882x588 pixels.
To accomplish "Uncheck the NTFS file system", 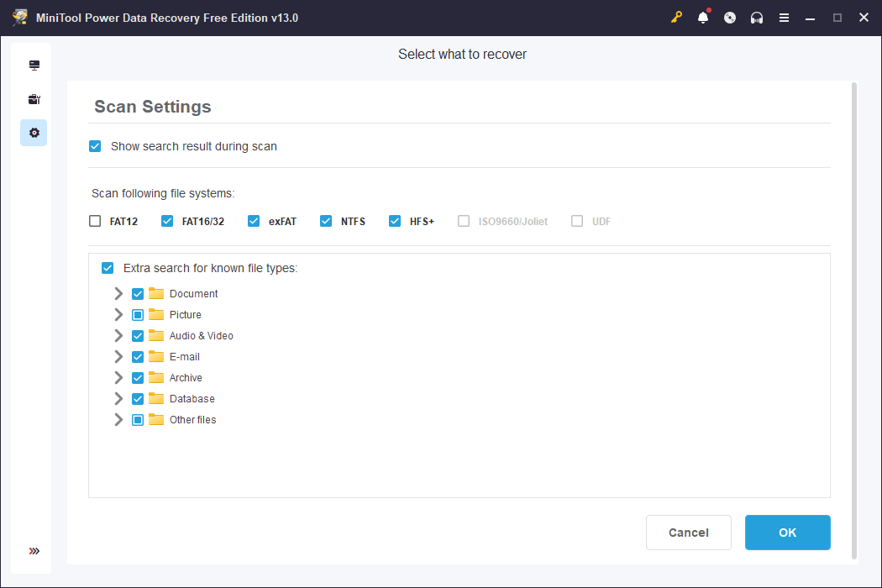I will tap(326, 221).
